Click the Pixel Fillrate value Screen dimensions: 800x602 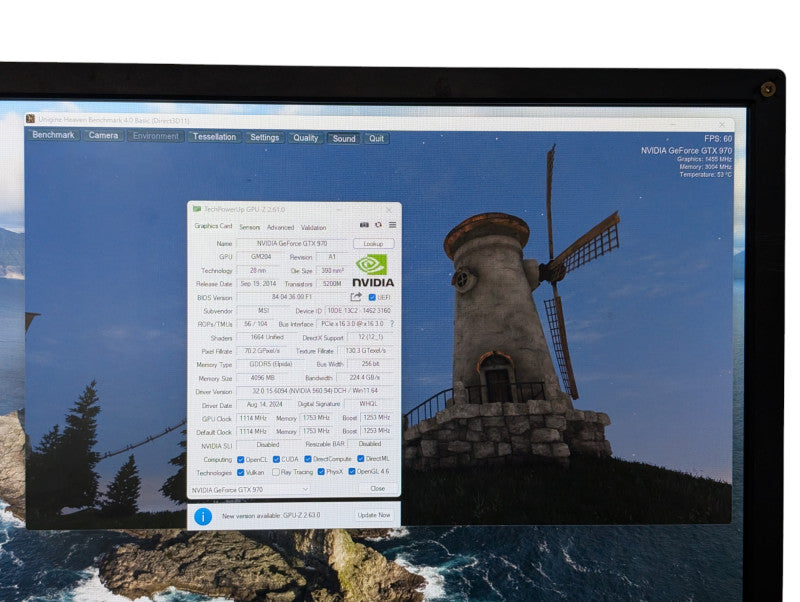pyautogui.click(x=262, y=351)
